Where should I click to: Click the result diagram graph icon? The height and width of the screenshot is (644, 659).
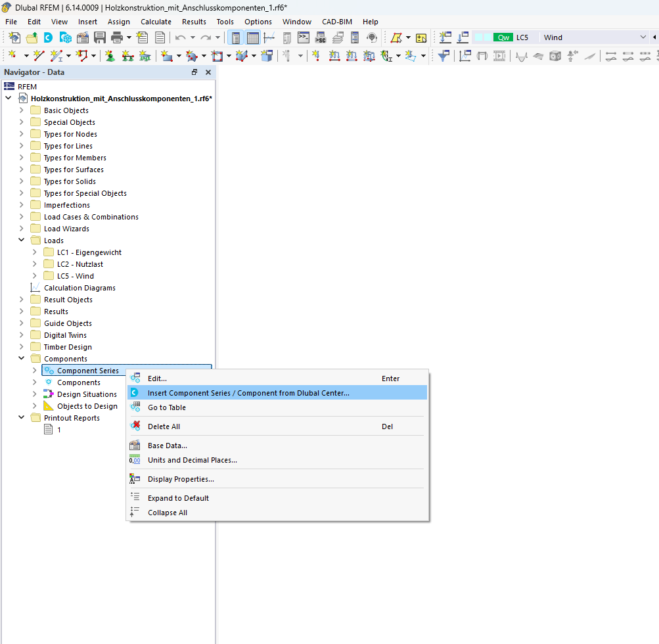[465, 55]
